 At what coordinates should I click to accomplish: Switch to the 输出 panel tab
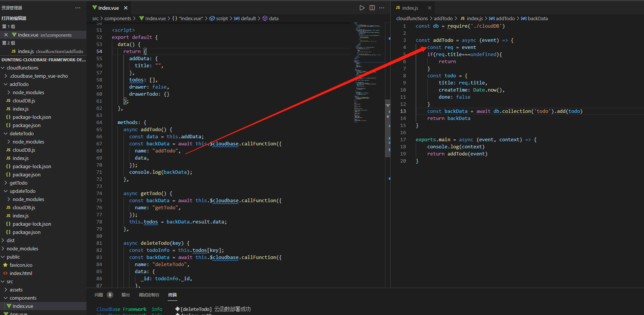(126, 295)
